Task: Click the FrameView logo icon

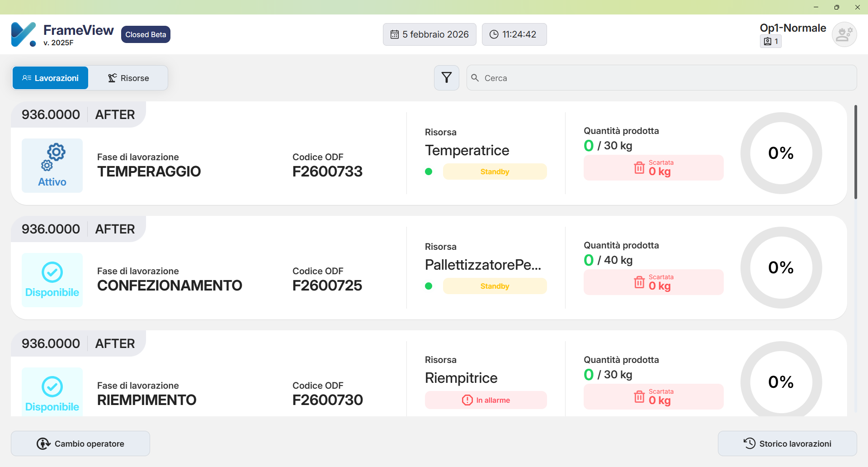Action: pos(24,34)
